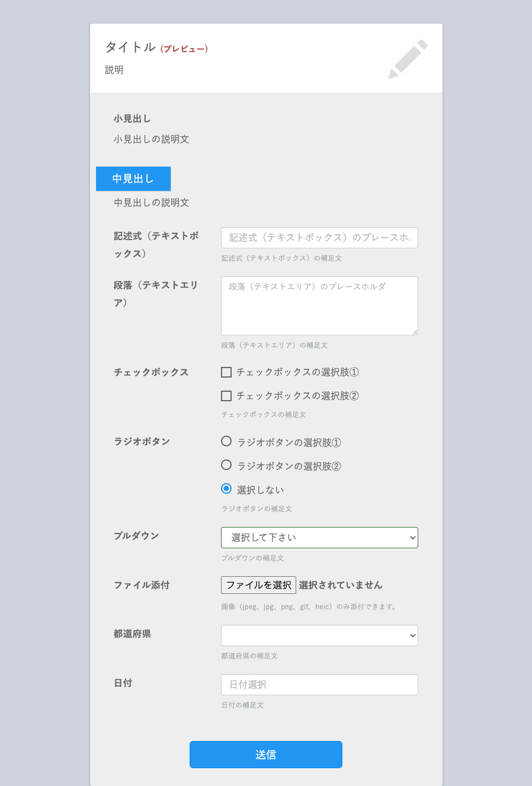Screen dimensions: 532x786
Task: Focus the 記述式 text box
Action: click(319, 237)
